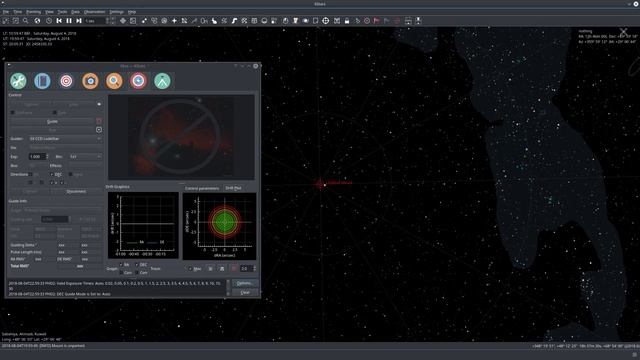Open the Ekos Capture camera icon

click(90, 81)
